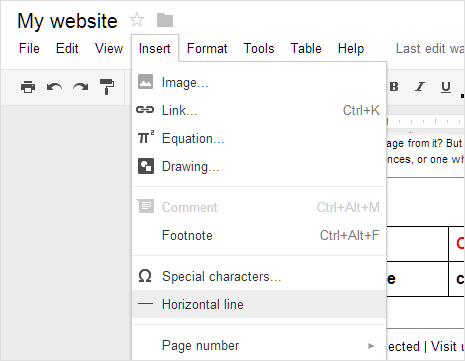Choose Image... from Insert menu
Screen dimensions: 465x361
pyautogui.click(x=259, y=82)
